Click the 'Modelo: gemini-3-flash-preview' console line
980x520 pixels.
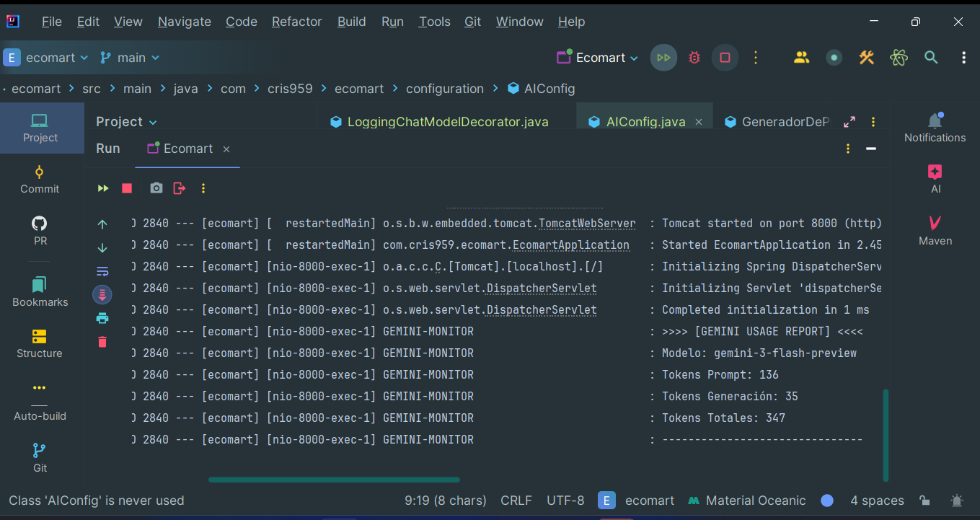click(759, 353)
